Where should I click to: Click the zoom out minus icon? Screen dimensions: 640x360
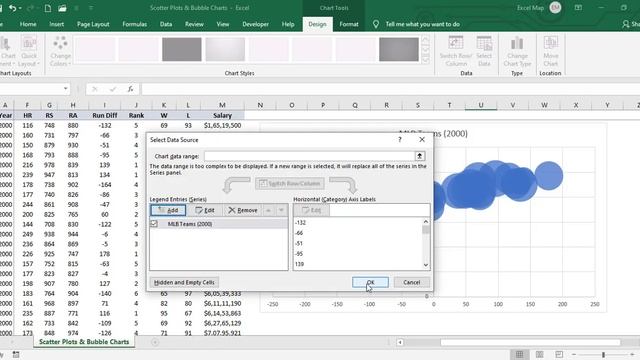(574, 354)
